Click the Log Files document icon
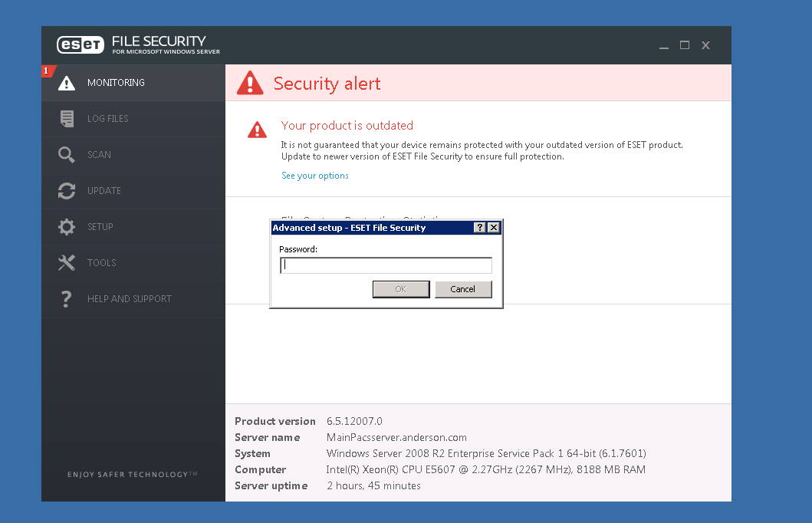This screenshot has height=523, width=812. [67, 119]
